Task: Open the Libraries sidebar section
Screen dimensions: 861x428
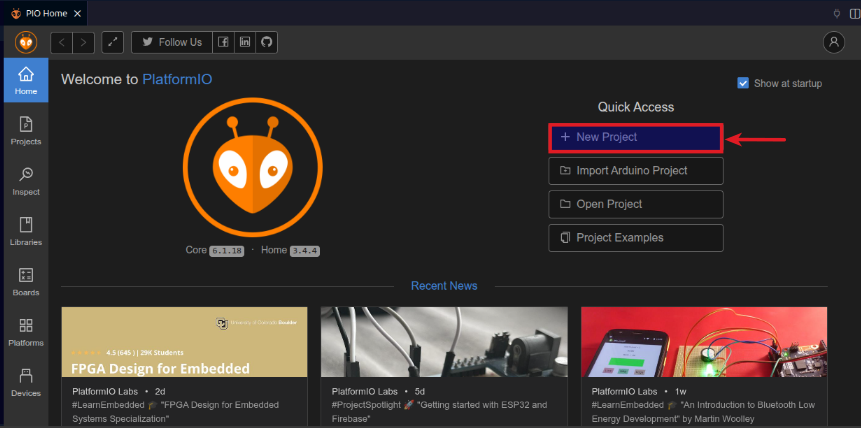Action: [26, 231]
